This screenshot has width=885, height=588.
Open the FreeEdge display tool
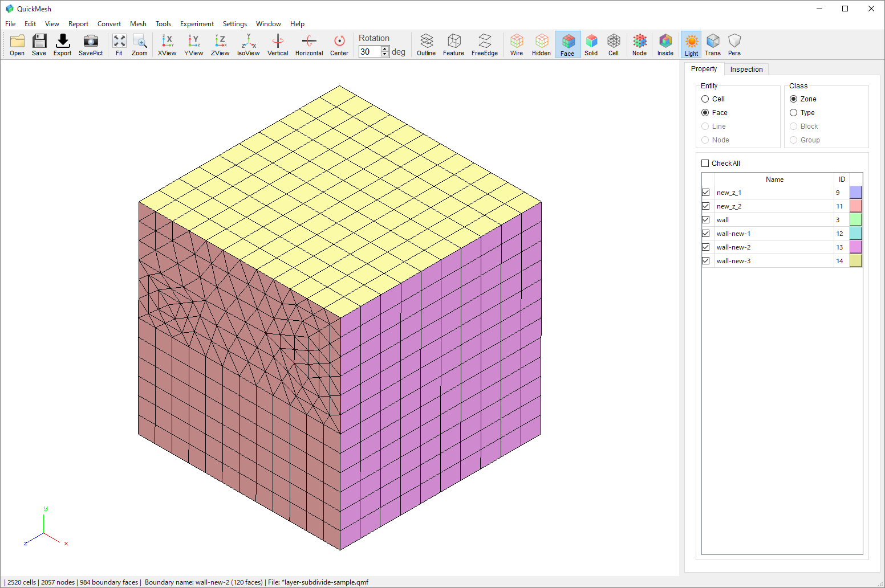(x=484, y=44)
